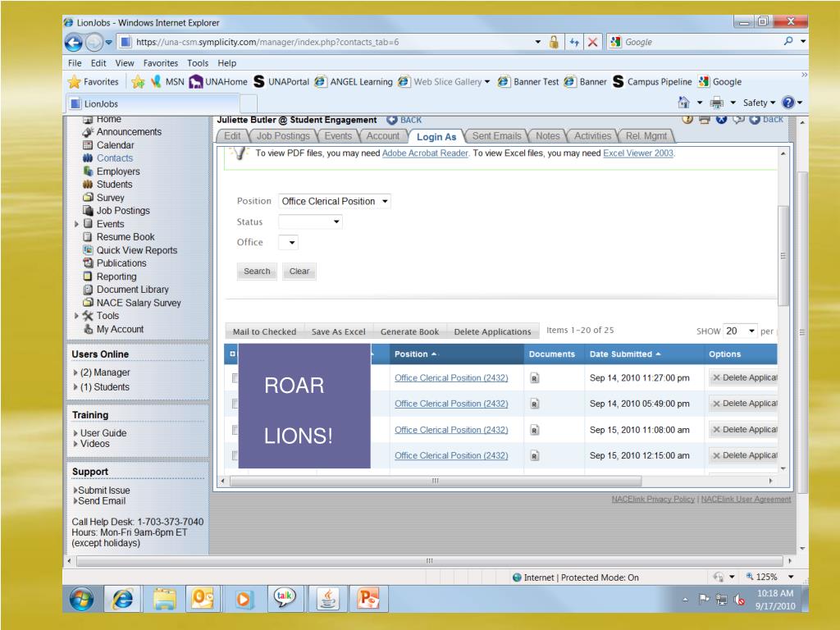Viewport: 840px width, 630px height.
Task: Expand (1) Students under Users Online
Action: click(x=75, y=387)
